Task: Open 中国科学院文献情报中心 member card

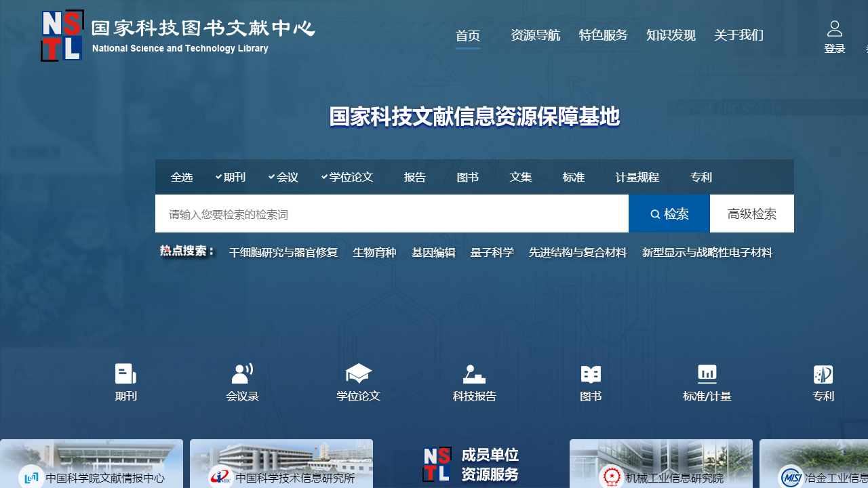Action: click(92, 464)
